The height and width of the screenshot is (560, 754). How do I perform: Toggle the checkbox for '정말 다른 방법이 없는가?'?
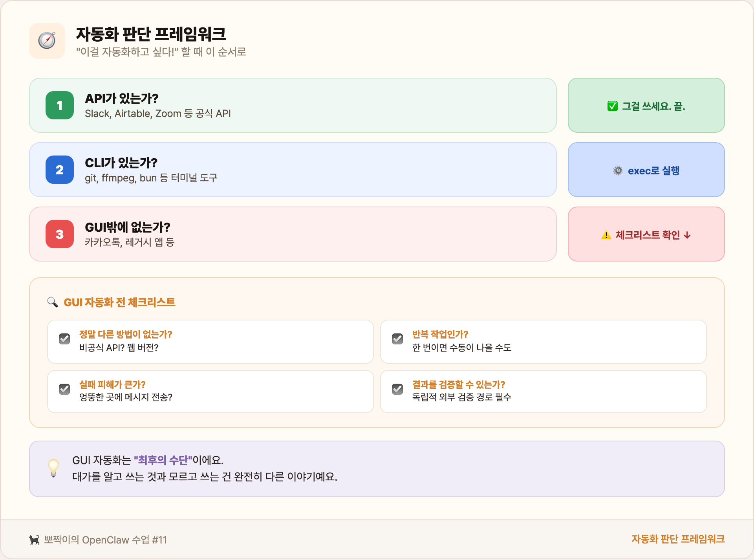point(65,339)
